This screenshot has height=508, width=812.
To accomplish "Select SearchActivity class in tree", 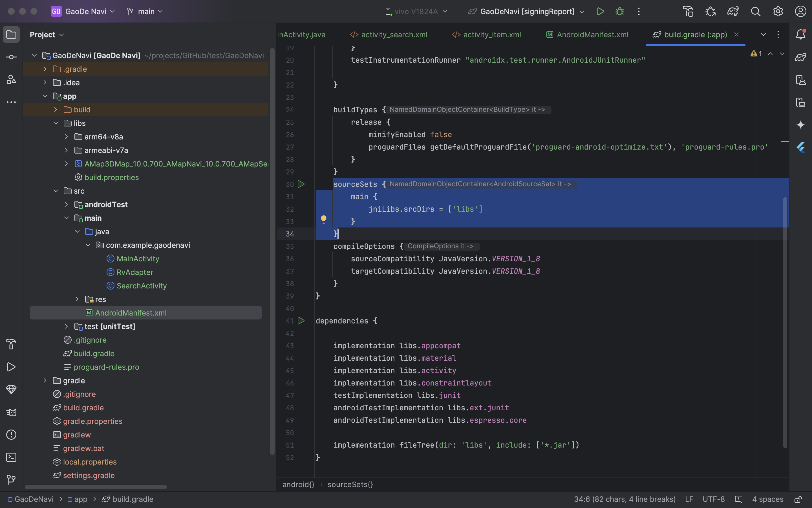I will pyautogui.click(x=141, y=286).
